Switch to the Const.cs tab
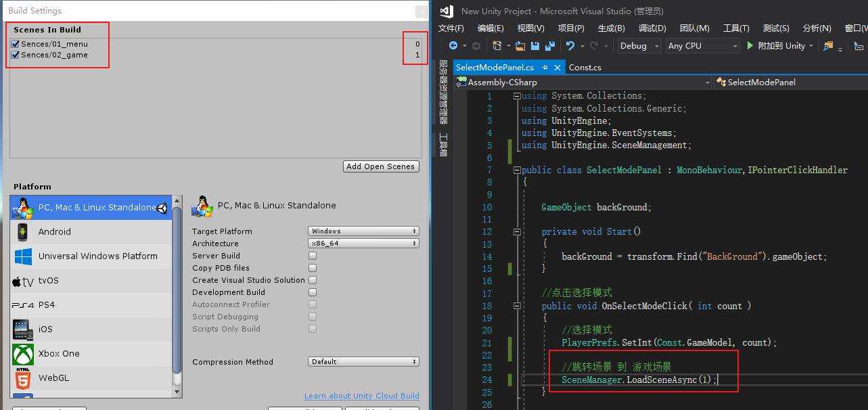Image resolution: width=868 pixels, height=410 pixels. coord(585,68)
